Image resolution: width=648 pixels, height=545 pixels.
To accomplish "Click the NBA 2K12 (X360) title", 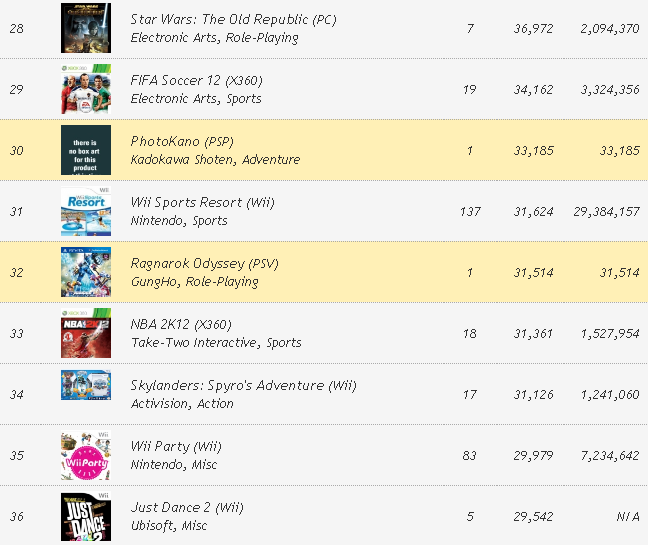I will point(181,324).
